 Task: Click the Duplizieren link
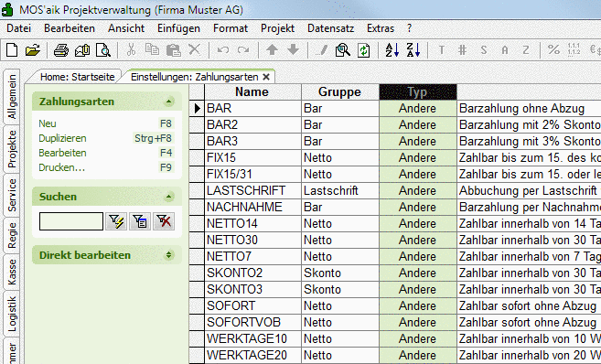[x=62, y=138]
